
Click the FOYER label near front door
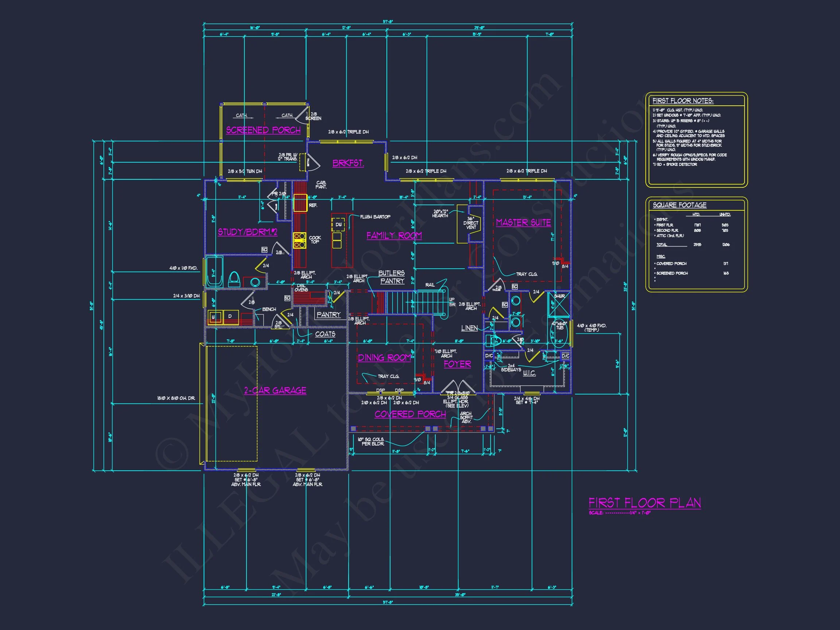click(x=457, y=364)
